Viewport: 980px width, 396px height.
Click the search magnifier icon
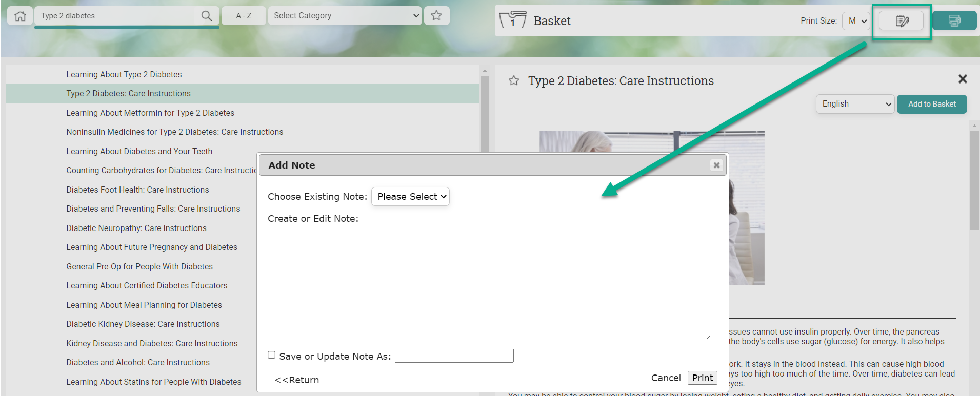click(206, 16)
